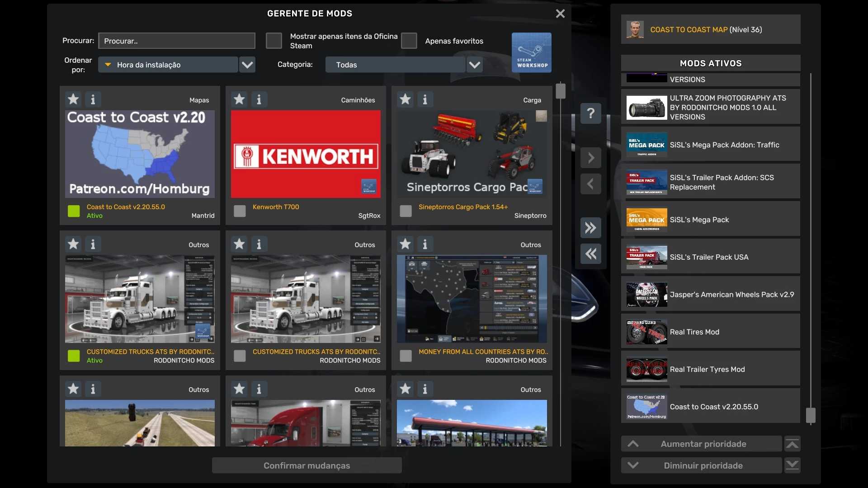Move mod to top priority icon
868x488 pixels.
tap(792, 444)
